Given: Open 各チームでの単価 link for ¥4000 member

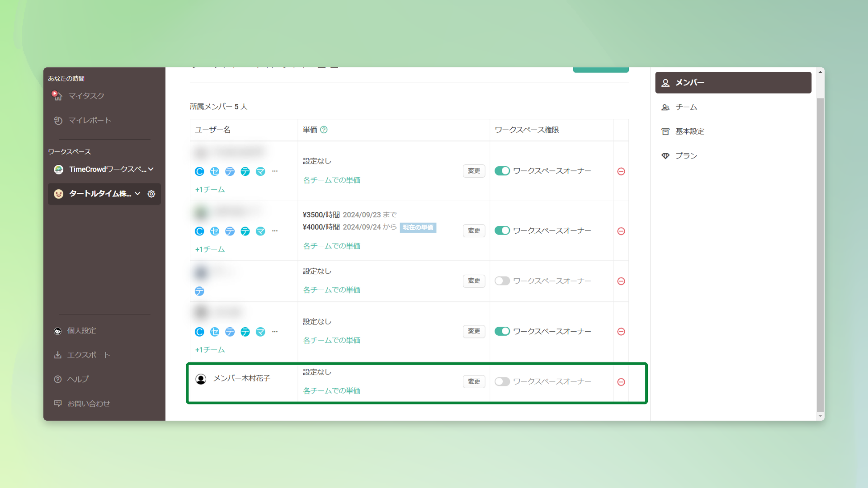Looking at the screenshot, I should [331, 246].
